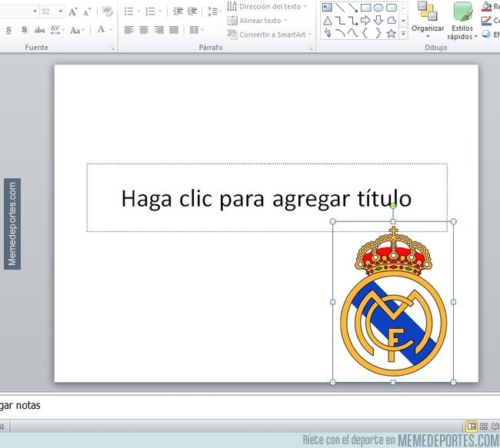Click the title placeholder text
500x448 pixels.
click(267, 198)
